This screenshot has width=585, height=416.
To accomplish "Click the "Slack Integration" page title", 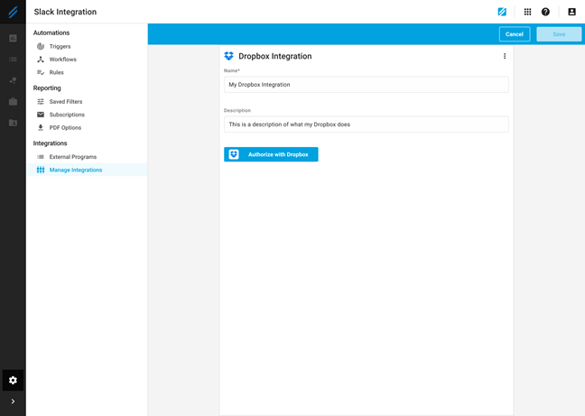I will tap(65, 12).
